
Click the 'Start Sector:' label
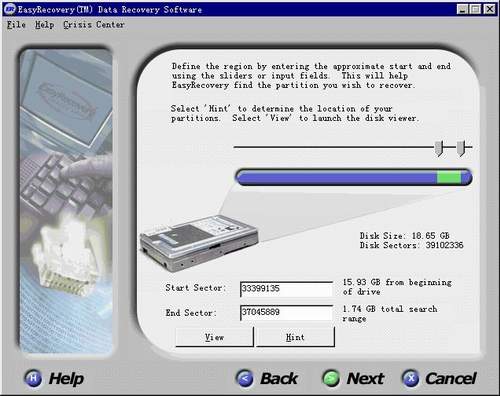tap(195, 288)
